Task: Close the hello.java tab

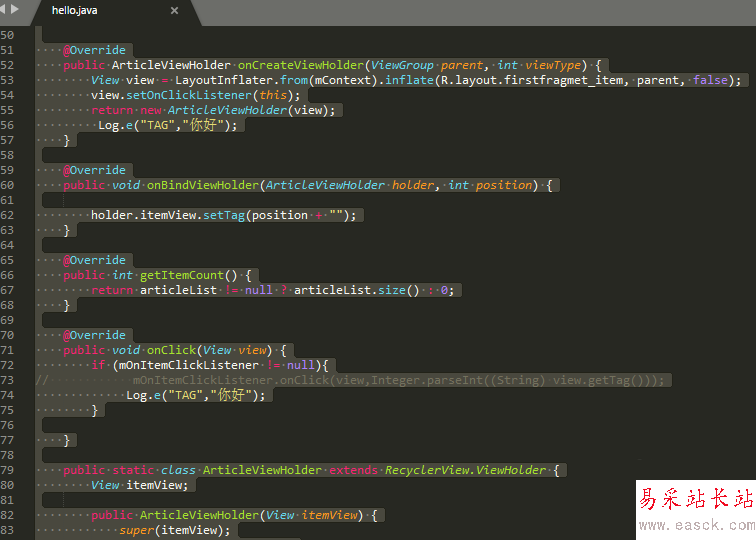Action: tap(175, 11)
